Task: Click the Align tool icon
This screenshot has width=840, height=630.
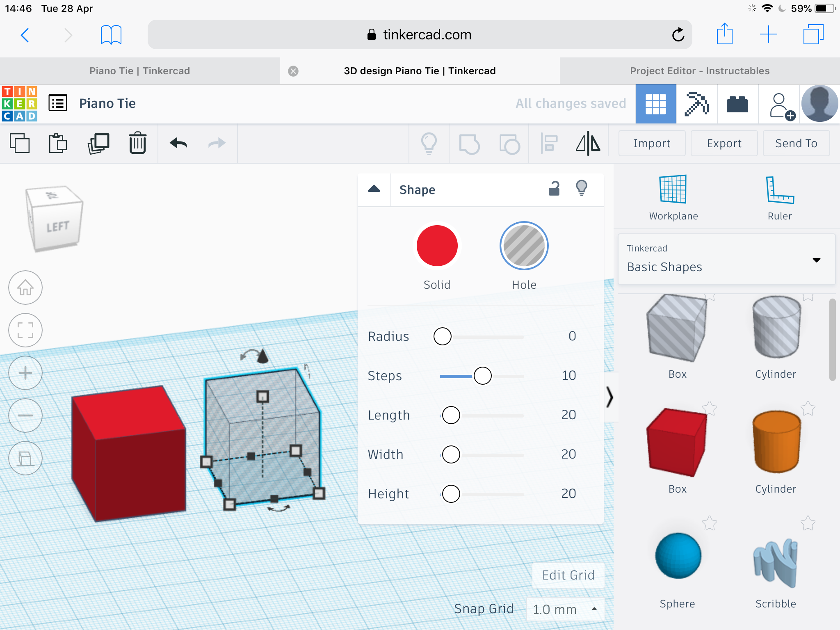Action: click(549, 143)
